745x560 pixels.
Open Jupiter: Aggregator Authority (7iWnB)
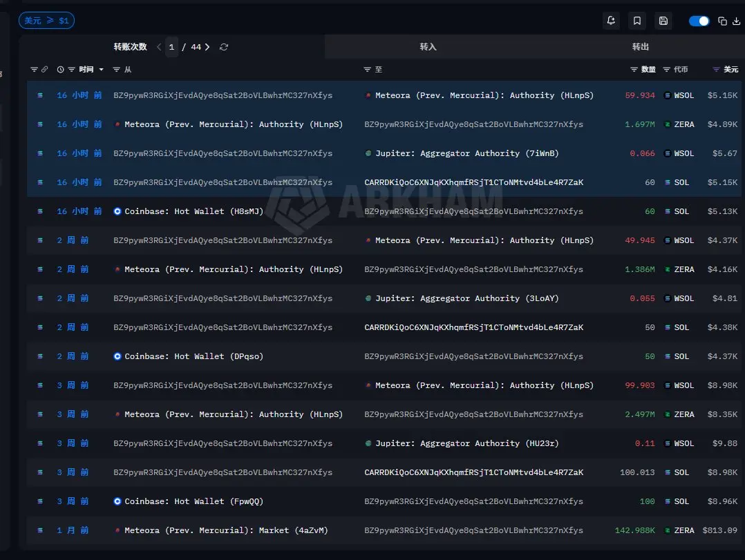(466, 153)
